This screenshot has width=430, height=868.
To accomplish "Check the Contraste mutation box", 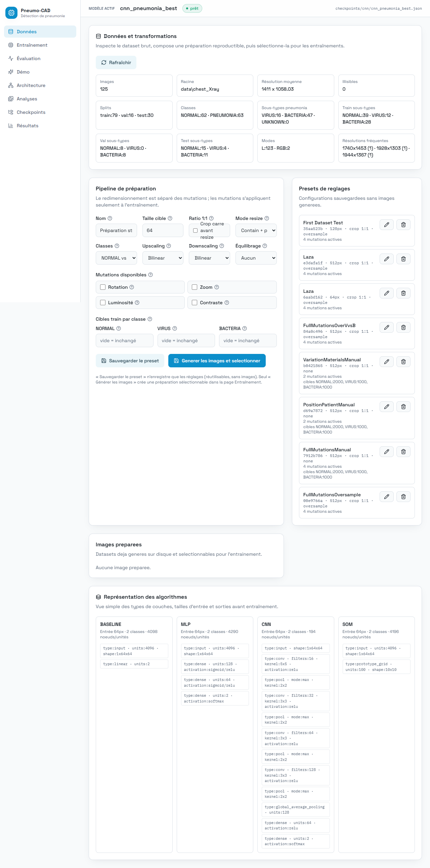I will (x=195, y=303).
